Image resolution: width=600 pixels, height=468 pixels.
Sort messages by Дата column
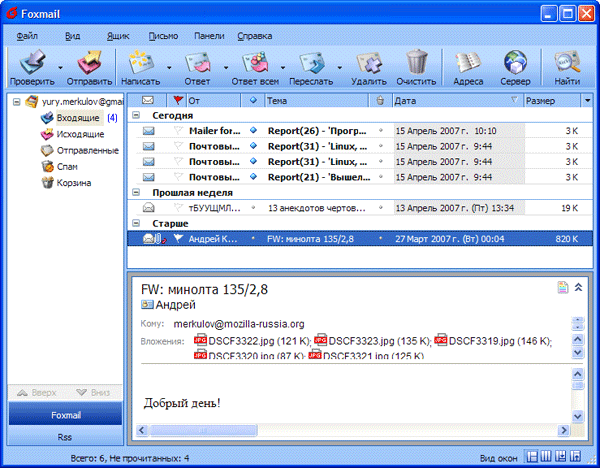click(x=458, y=100)
